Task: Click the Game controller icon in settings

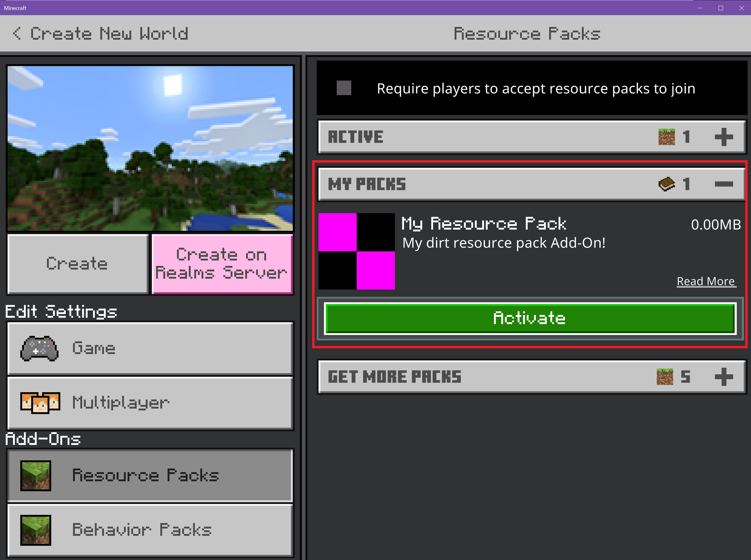Action: point(39,348)
